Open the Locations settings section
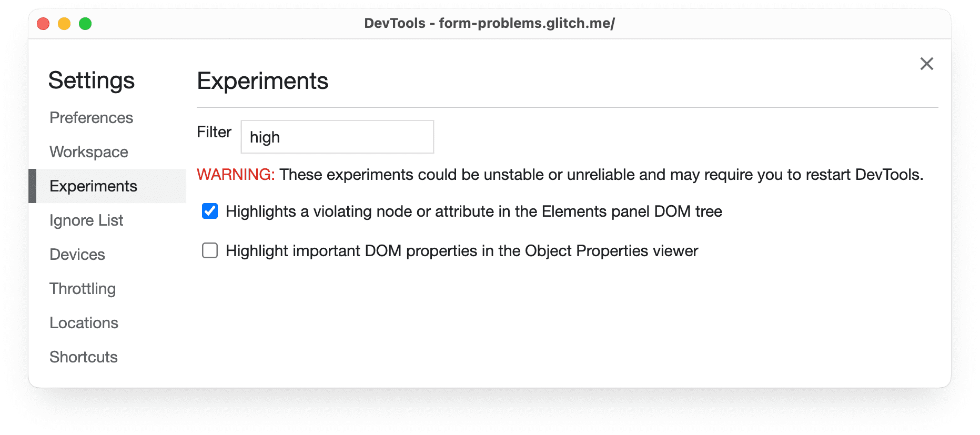 click(84, 322)
